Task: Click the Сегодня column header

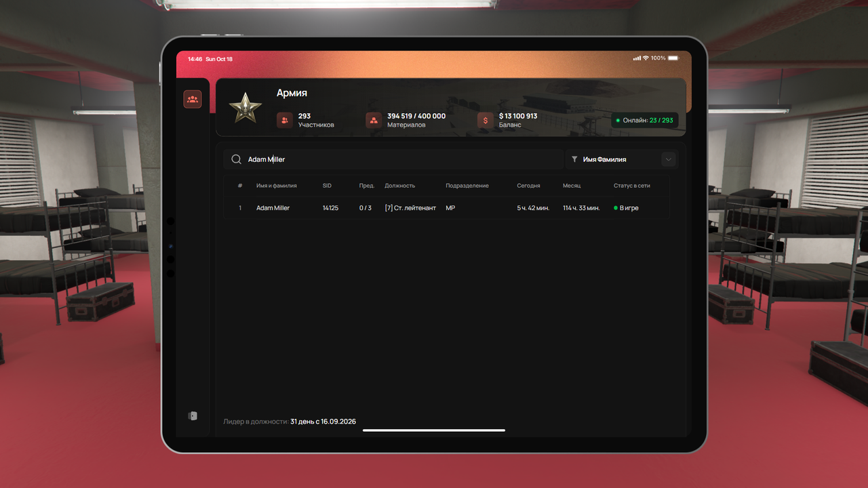Action: point(529,186)
